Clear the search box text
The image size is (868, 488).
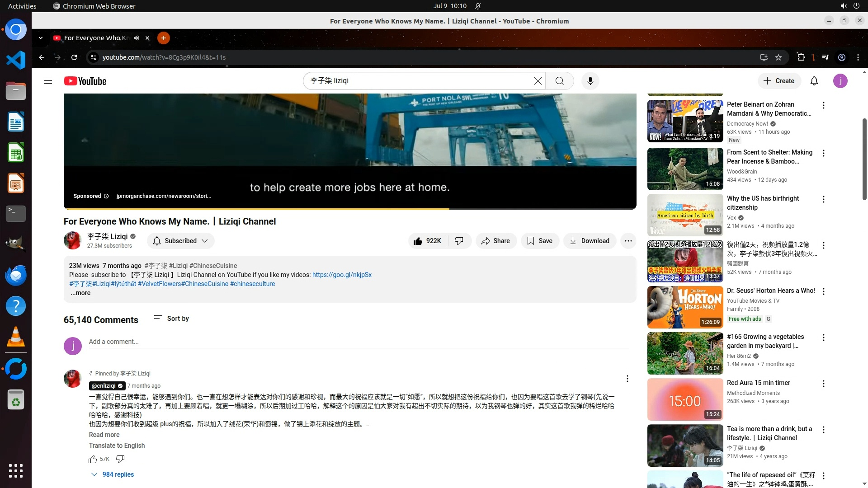point(538,81)
